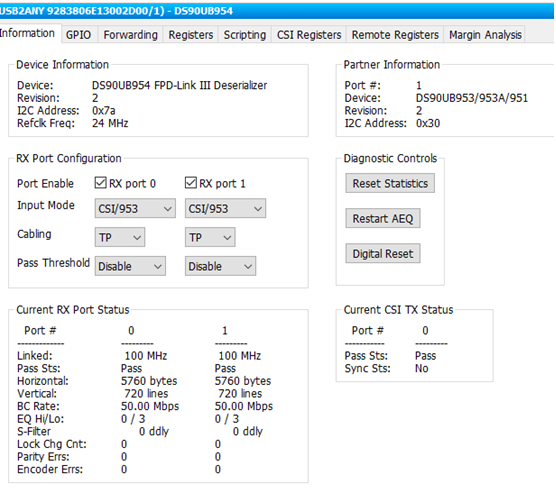Image resolution: width=556 pixels, height=493 pixels.
Task: Click port 0 BC Rate 50.00 Mbps value
Action: coord(150,406)
